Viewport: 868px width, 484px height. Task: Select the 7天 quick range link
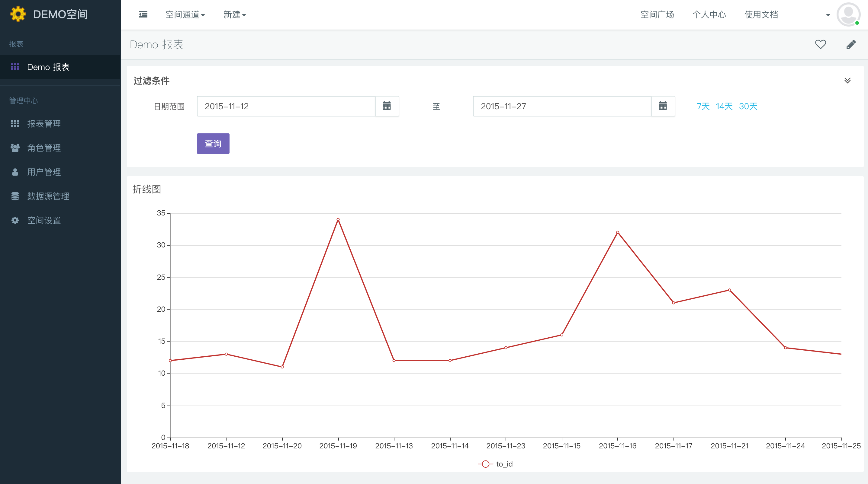703,106
